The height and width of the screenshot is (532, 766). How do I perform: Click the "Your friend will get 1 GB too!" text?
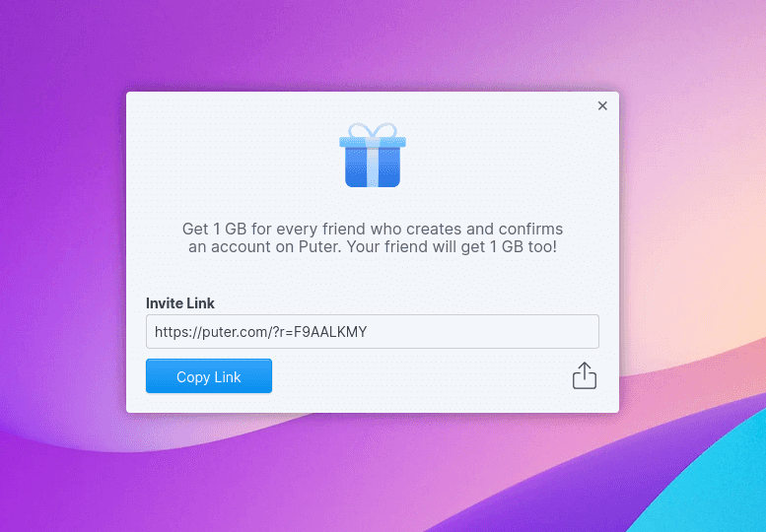point(452,246)
